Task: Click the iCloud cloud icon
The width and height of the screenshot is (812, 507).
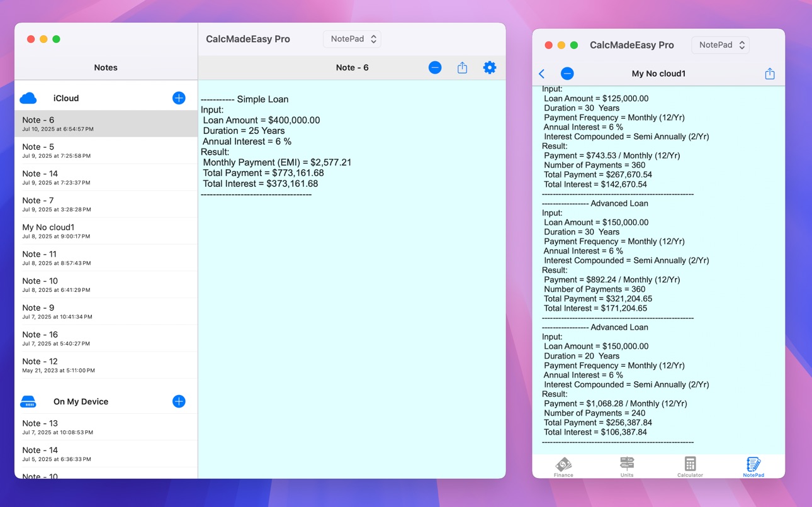Action: 28,98
